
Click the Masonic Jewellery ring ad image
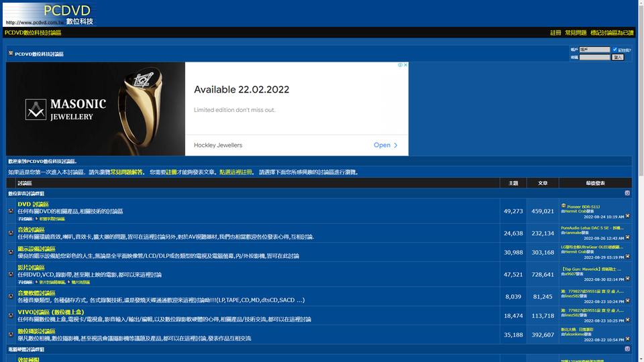point(95,109)
